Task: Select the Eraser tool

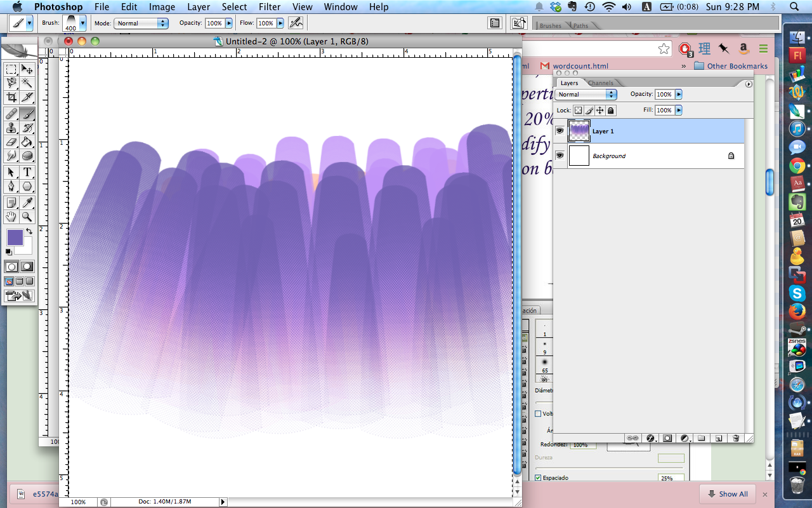Action: point(11,142)
